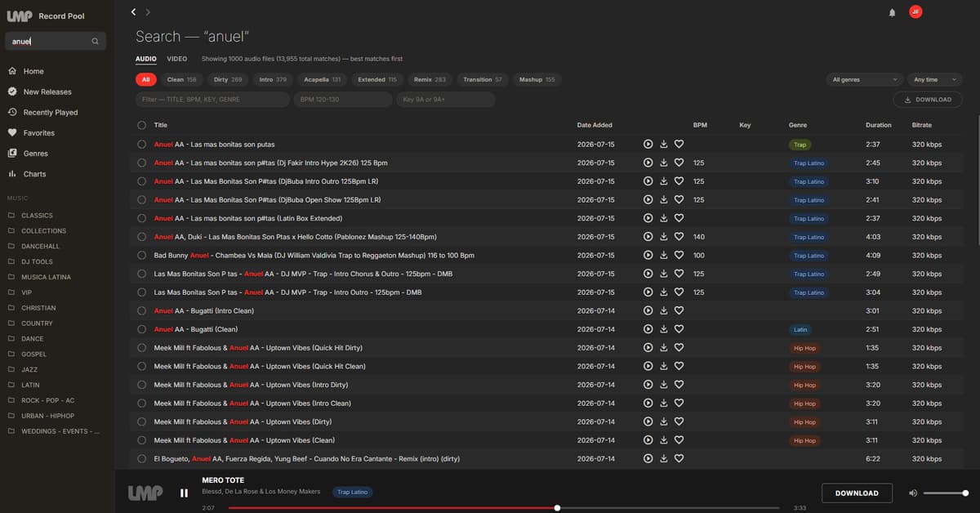Favorite Uptown Vibes (Quick Hit Clean)
Screen dimensions: 980x513
(x=679, y=366)
